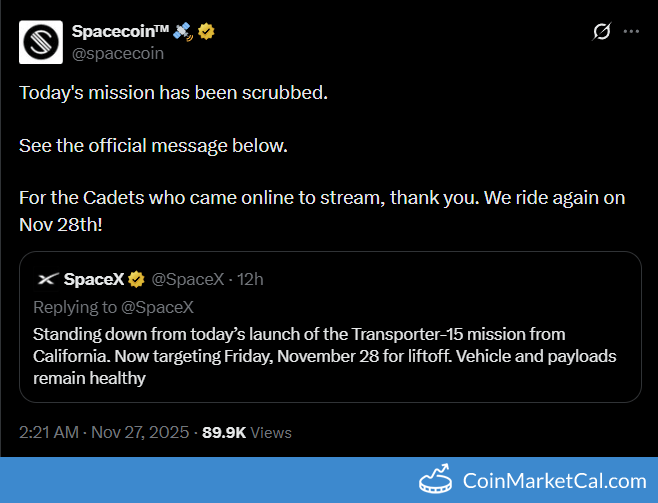This screenshot has width=658, height=503.
Task: Click the gold verified badge beside Spacecoin
Action: pyautogui.click(x=207, y=32)
